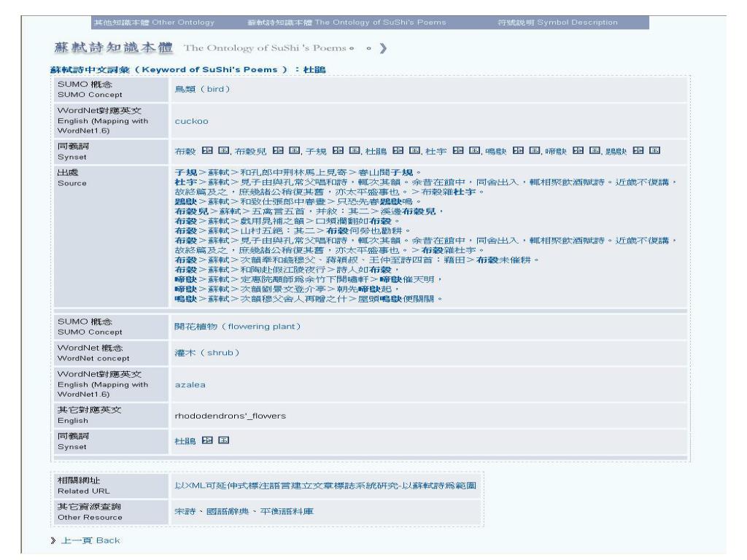Viewport: 747px width, 560px height.
Task: Click the chevron arrow after the Ontology title
Action: click(x=383, y=48)
